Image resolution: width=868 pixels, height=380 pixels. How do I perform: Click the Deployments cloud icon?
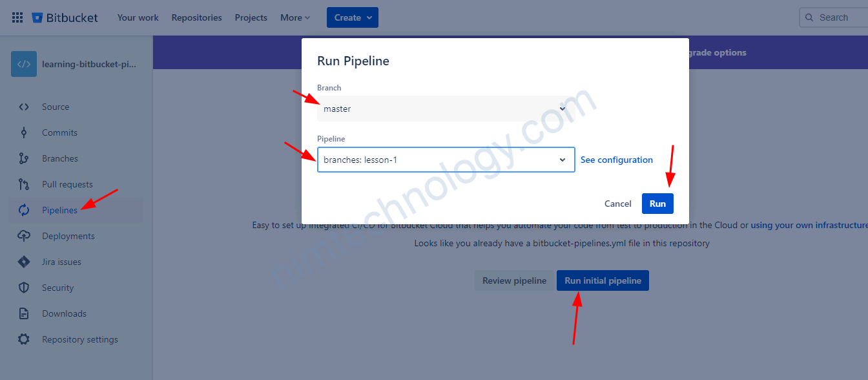[24, 236]
